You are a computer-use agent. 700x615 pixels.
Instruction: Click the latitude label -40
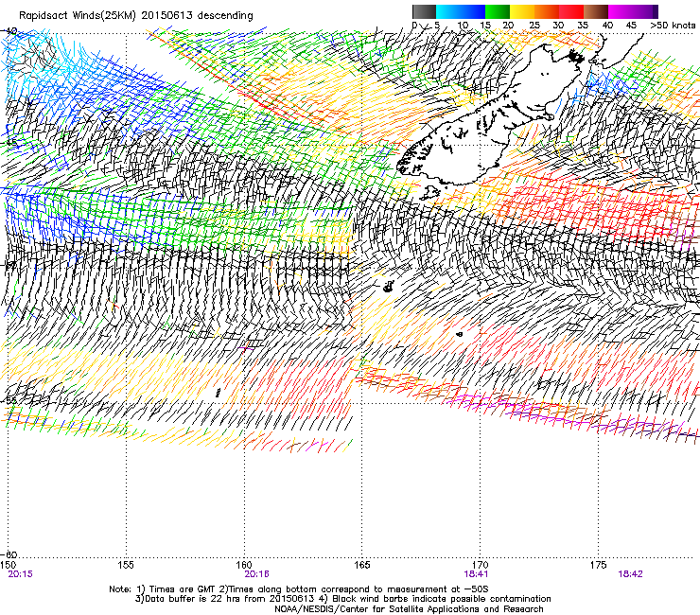[x=9, y=31]
